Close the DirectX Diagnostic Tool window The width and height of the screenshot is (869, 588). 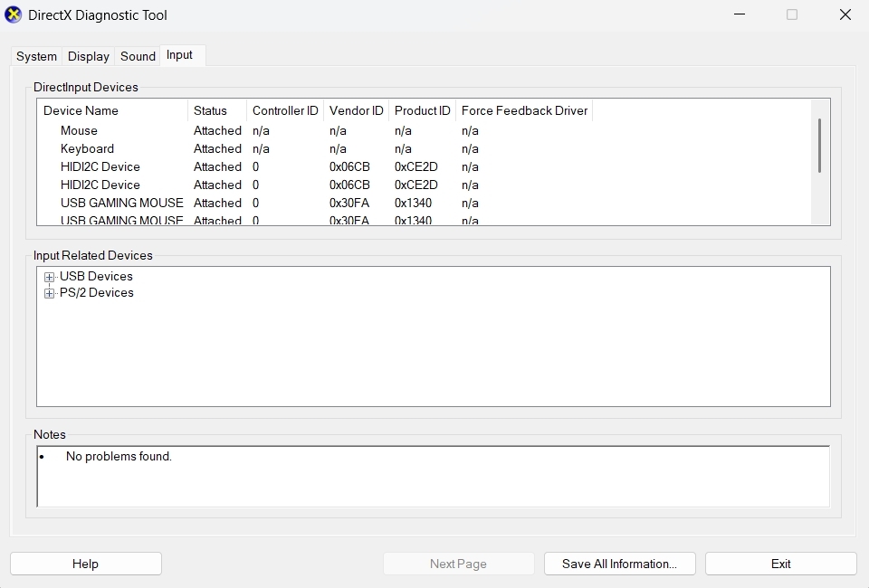[x=845, y=15]
